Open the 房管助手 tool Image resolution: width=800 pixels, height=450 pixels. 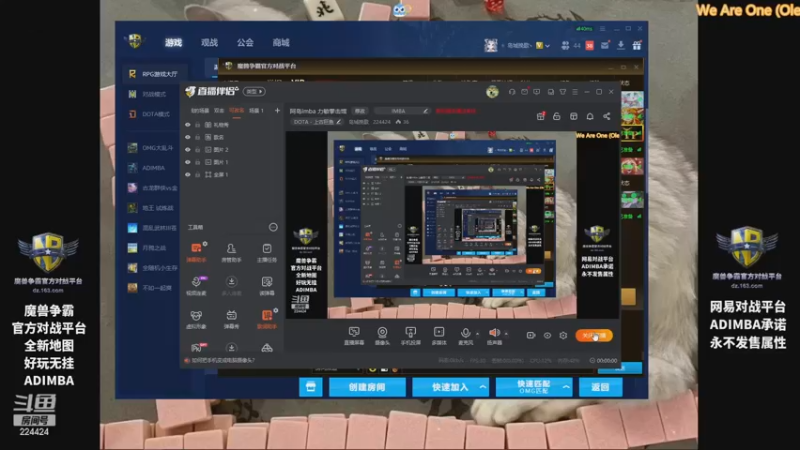click(x=231, y=252)
